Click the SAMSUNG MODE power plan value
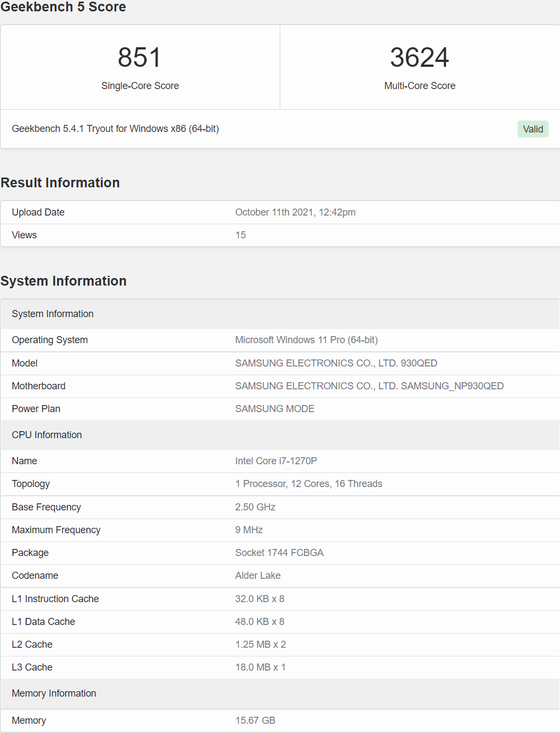The height and width of the screenshot is (733, 560). coord(274,409)
